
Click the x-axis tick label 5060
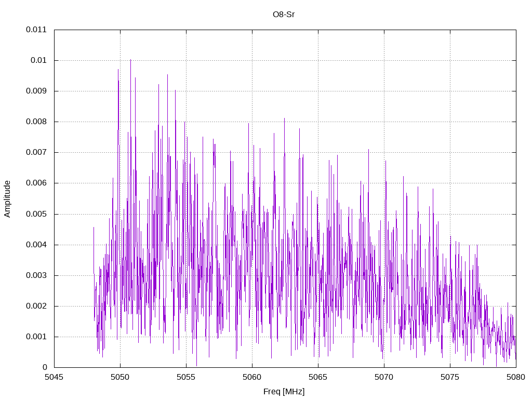252,377
